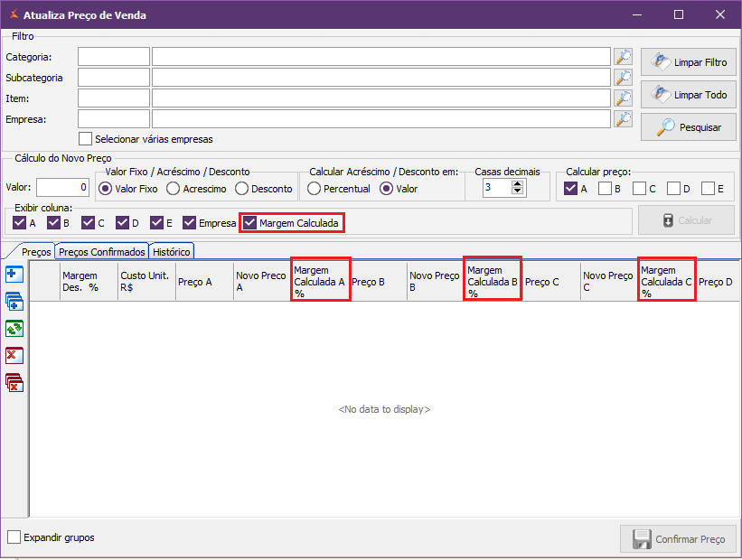Select the Acrescimo radio button
Screen dimensions: 742x560
[x=174, y=189]
